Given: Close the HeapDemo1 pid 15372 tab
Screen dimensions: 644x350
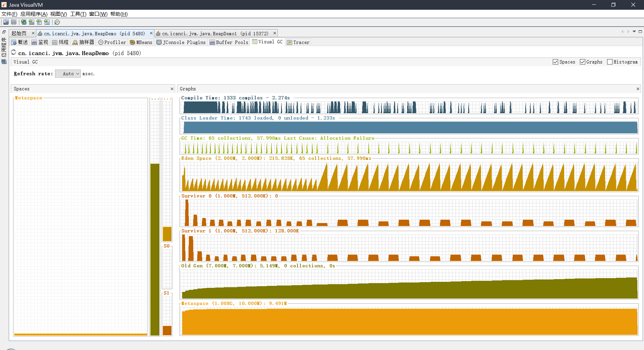Looking at the screenshot, I should 275,33.
